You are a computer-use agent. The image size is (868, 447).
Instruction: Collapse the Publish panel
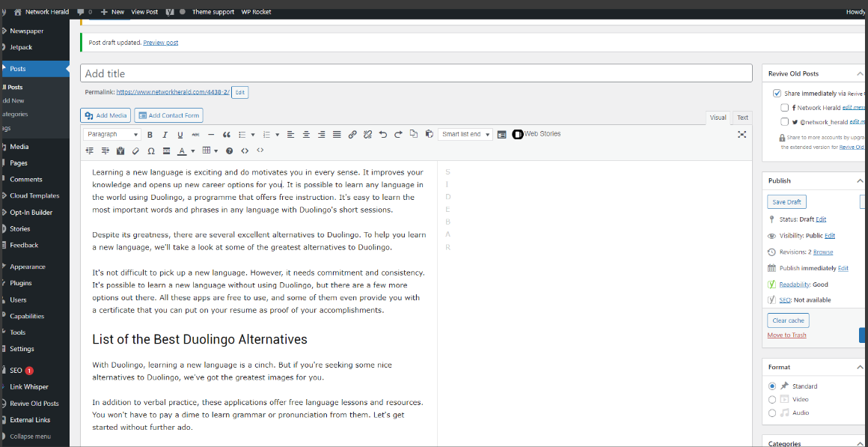(x=859, y=180)
